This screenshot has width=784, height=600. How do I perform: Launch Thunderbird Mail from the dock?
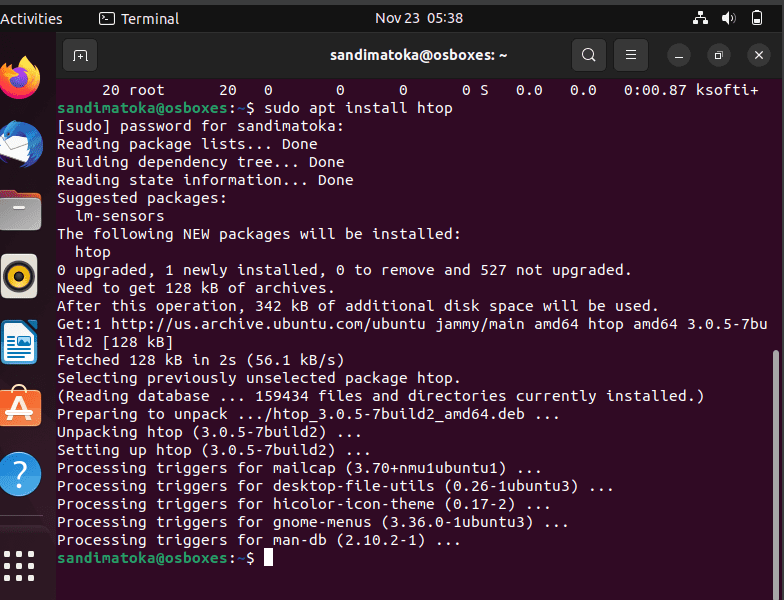(x=20, y=144)
